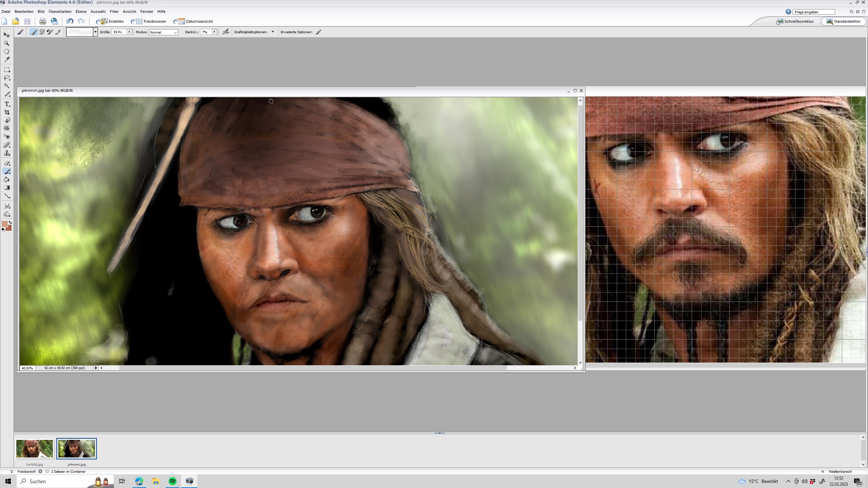Swap foreground and background colors
Image resolution: width=868 pixels, height=488 pixels.
tap(11, 222)
